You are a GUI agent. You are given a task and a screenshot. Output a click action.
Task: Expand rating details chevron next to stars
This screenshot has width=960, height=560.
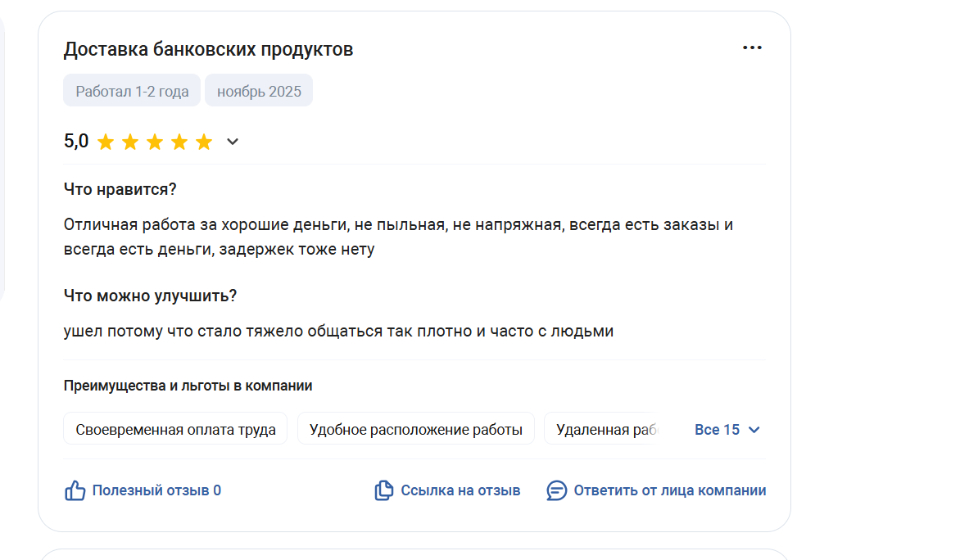pyautogui.click(x=233, y=142)
